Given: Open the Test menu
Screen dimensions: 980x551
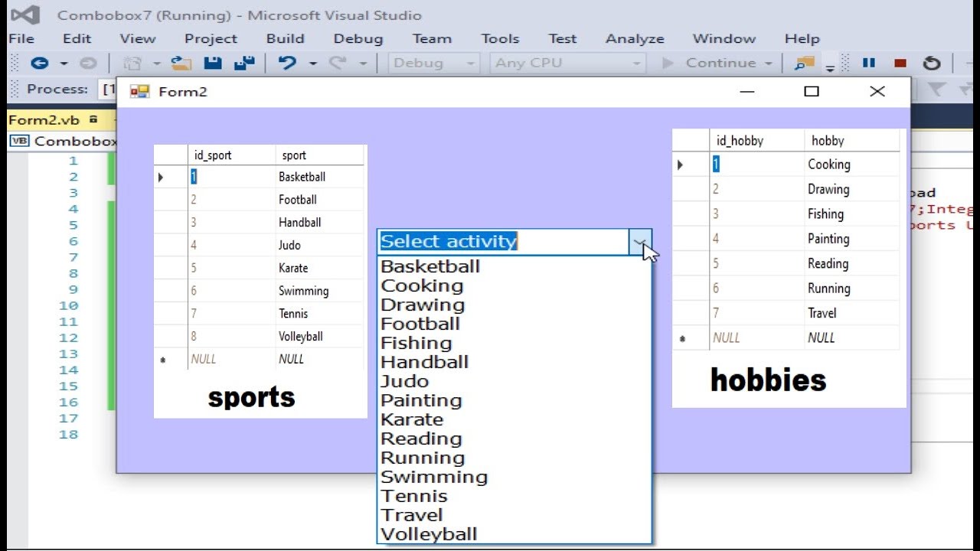Looking at the screenshot, I should pyautogui.click(x=563, y=39).
